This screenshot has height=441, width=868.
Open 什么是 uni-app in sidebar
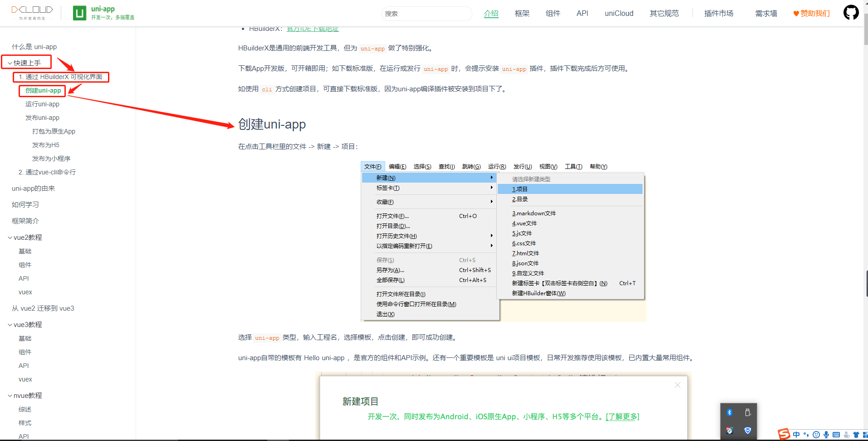click(x=34, y=47)
